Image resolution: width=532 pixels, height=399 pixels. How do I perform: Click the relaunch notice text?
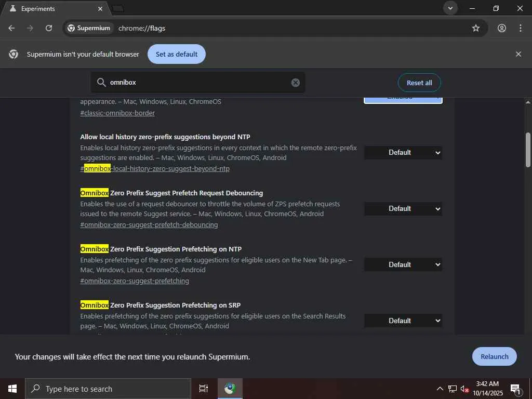coord(132,357)
